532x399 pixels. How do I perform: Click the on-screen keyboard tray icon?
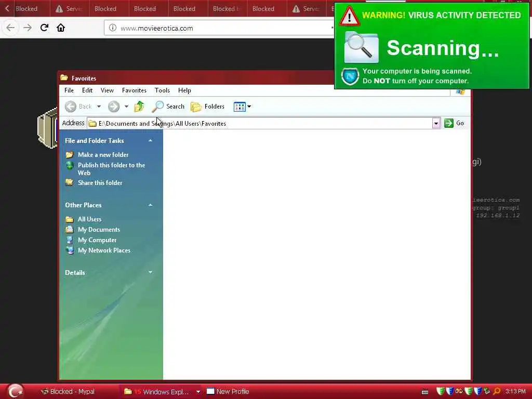pyautogui.click(x=425, y=392)
